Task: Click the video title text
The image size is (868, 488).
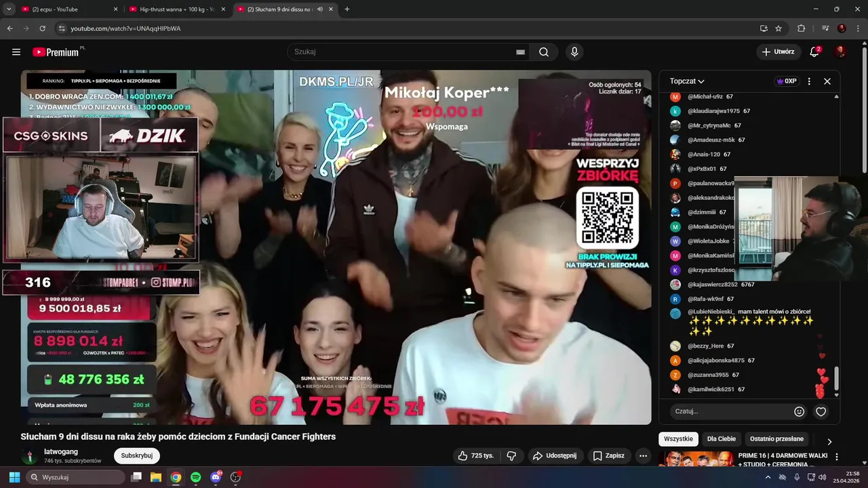Action: click(178, 436)
